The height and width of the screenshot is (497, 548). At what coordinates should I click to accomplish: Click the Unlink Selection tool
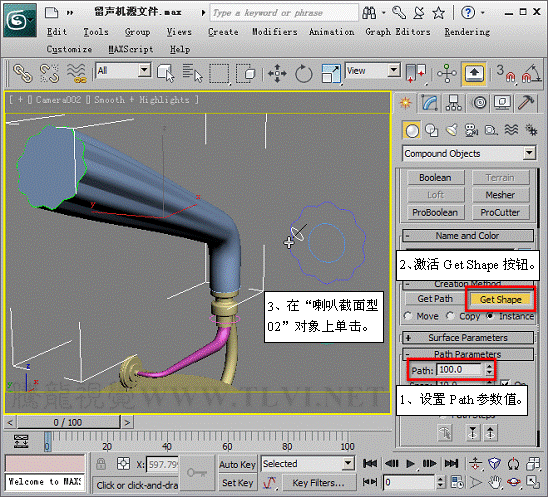tap(49, 73)
